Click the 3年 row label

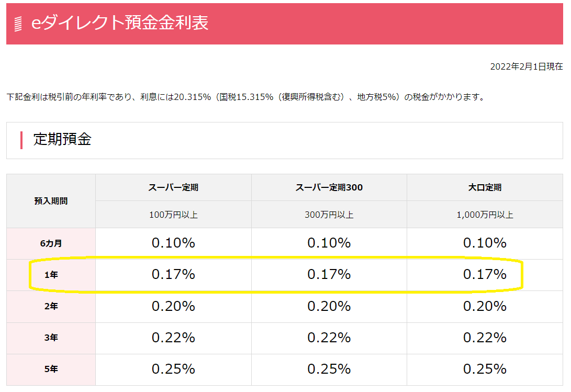click(51, 338)
